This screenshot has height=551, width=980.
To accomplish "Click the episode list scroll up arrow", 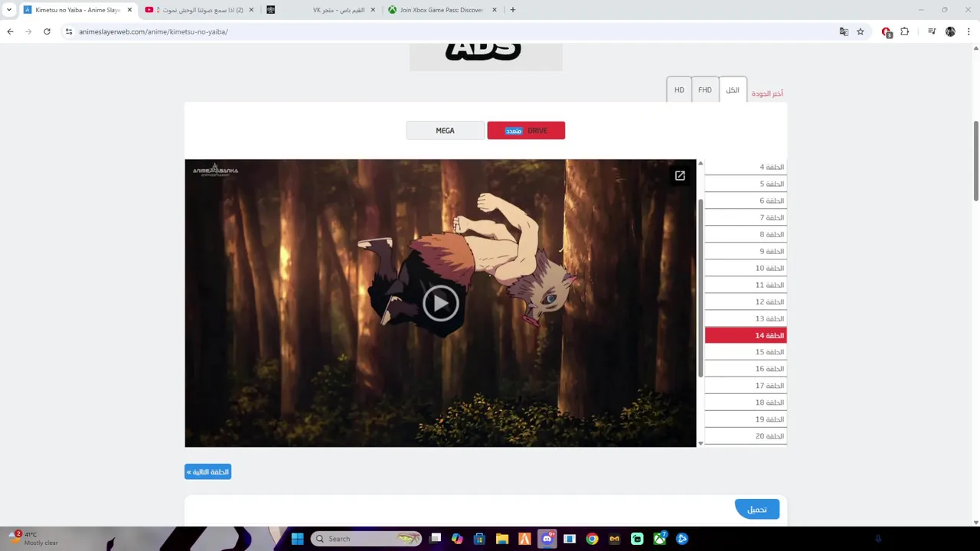I will tap(700, 164).
